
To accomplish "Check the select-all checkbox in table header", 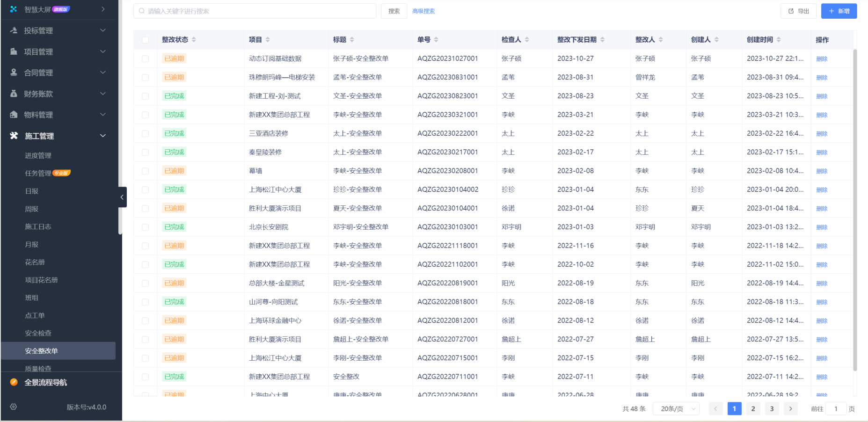I will pyautogui.click(x=145, y=40).
